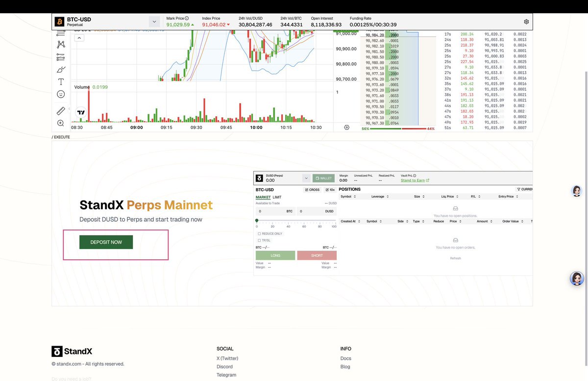Image resolution: width=588 pixels, height=381 pixels.
Task: Edit the 10x leverage setting
Action: [330, 190]
